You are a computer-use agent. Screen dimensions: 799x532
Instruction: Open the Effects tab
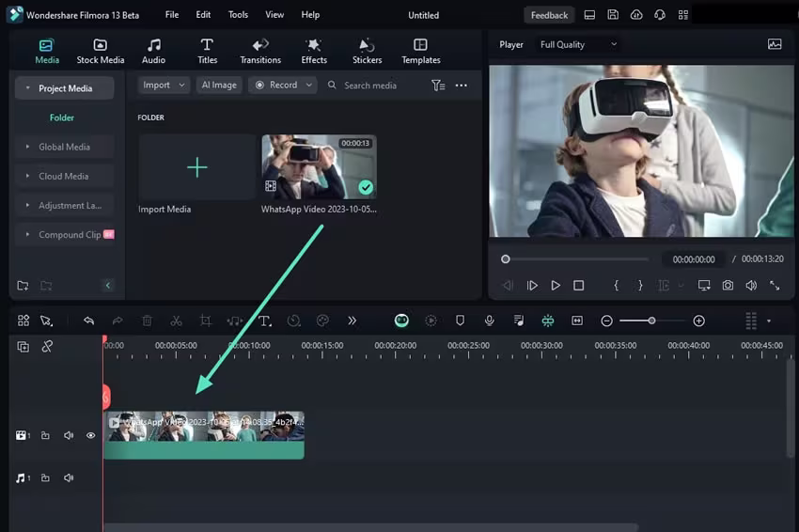coord(314,52)
